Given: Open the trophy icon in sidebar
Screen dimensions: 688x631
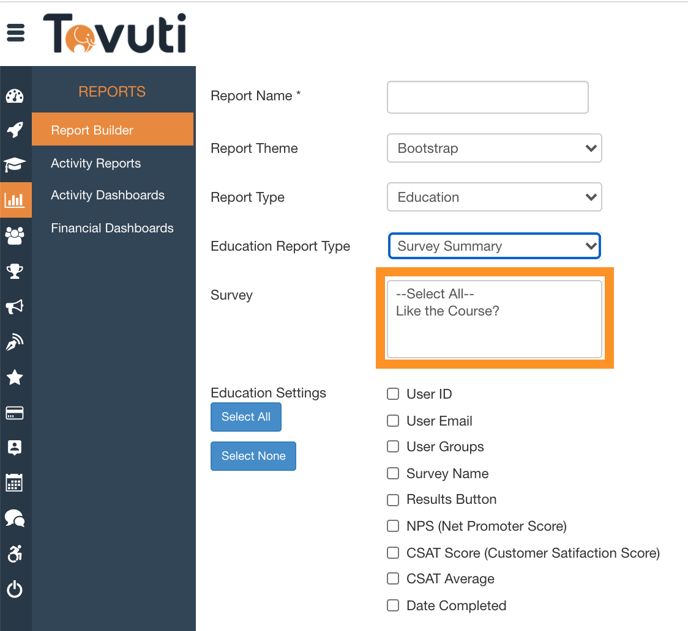Looking at the screenshot, I should point(15,271).
